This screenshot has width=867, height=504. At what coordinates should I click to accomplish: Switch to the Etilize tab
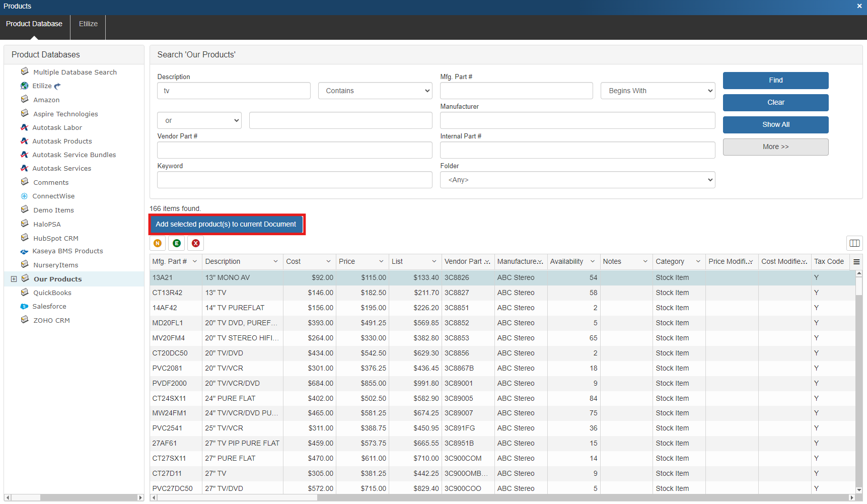click(88, 24)
